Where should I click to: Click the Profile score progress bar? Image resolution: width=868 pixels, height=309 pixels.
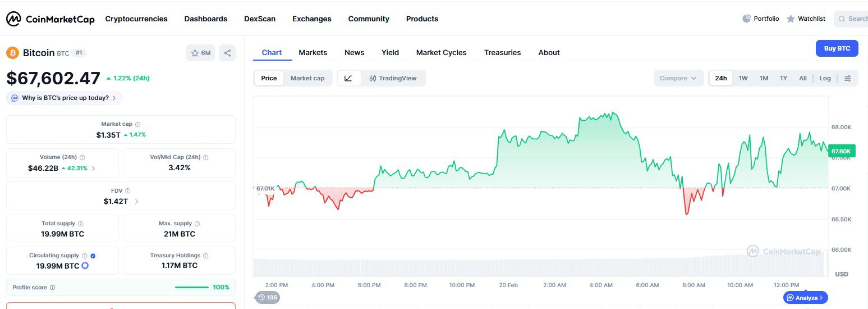click(x=191, y=287)
